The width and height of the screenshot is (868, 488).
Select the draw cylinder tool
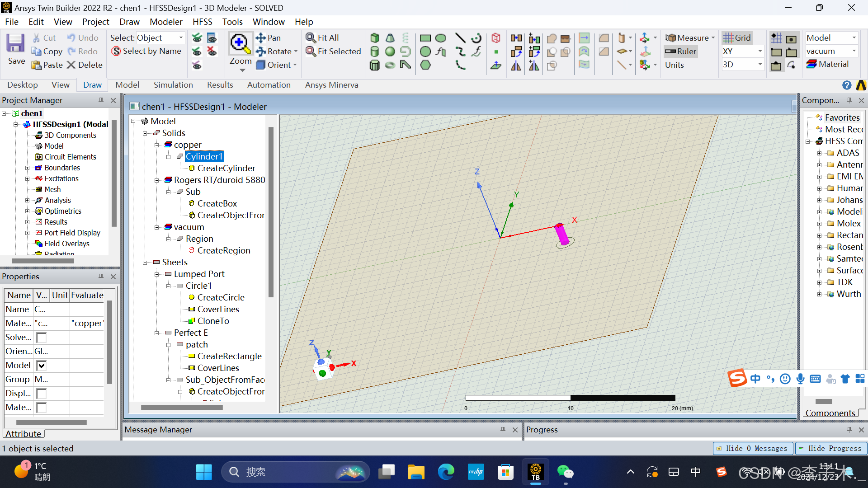click(374, 52)
